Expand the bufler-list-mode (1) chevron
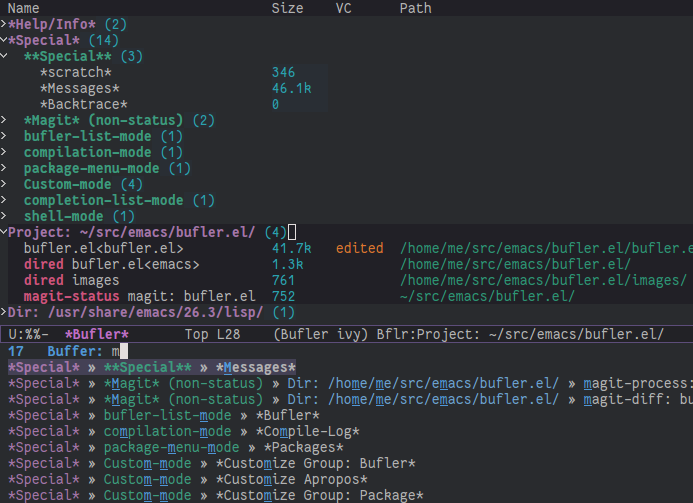This screenshot has width=693, height=503. pyautogui.click(x=4, y=136)
